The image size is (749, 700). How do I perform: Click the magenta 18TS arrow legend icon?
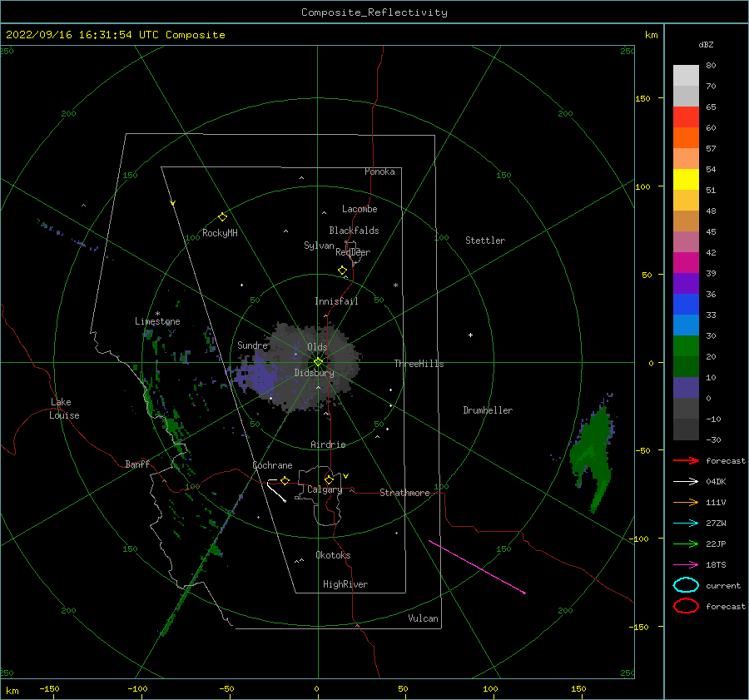(x=686, y=565)
